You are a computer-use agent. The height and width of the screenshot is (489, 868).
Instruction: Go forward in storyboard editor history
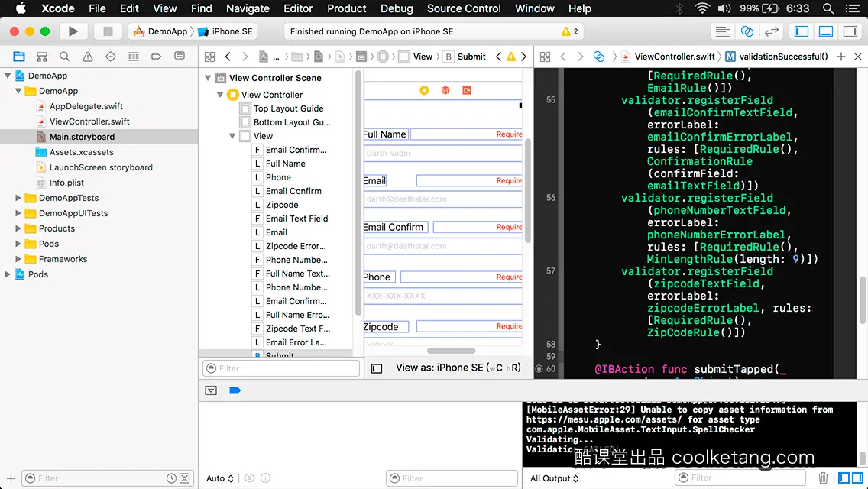[245, 57]
